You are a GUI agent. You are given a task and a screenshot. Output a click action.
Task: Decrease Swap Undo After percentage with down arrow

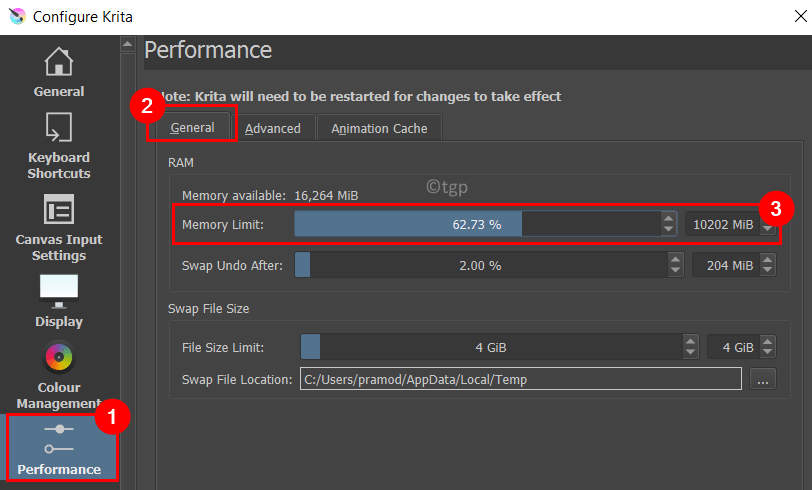675,271
